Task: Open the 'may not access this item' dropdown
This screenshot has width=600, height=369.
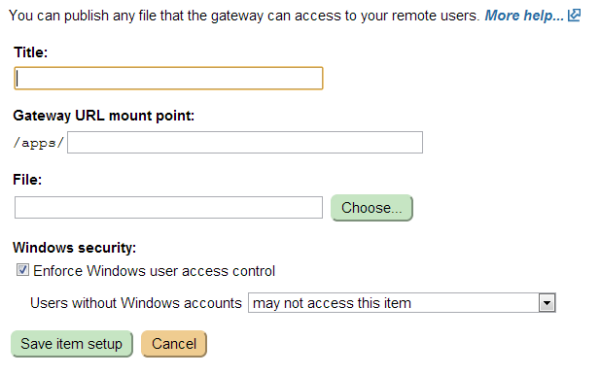Action: pos(402,303)
